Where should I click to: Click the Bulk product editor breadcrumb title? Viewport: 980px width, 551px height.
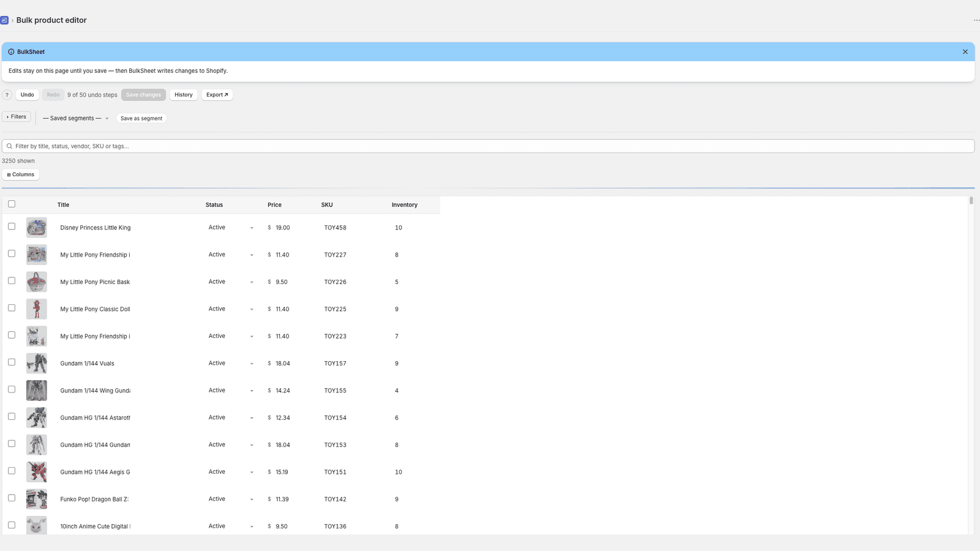(51, 20)
